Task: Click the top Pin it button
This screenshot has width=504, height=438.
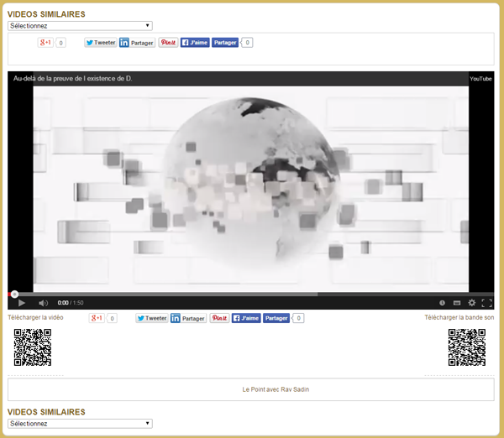Action: [168, 43]
